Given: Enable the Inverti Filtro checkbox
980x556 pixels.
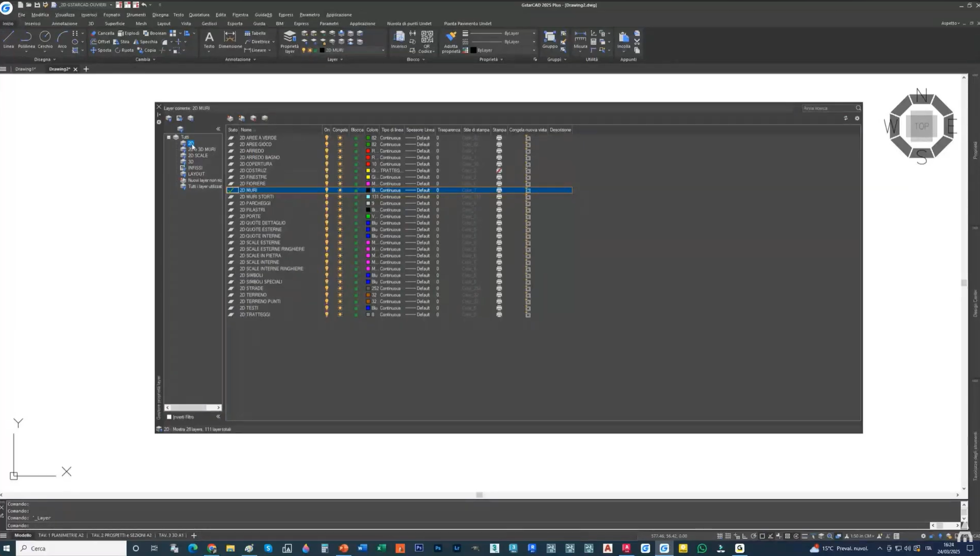Looking at the screenshot, I should [x=170, y=417].
